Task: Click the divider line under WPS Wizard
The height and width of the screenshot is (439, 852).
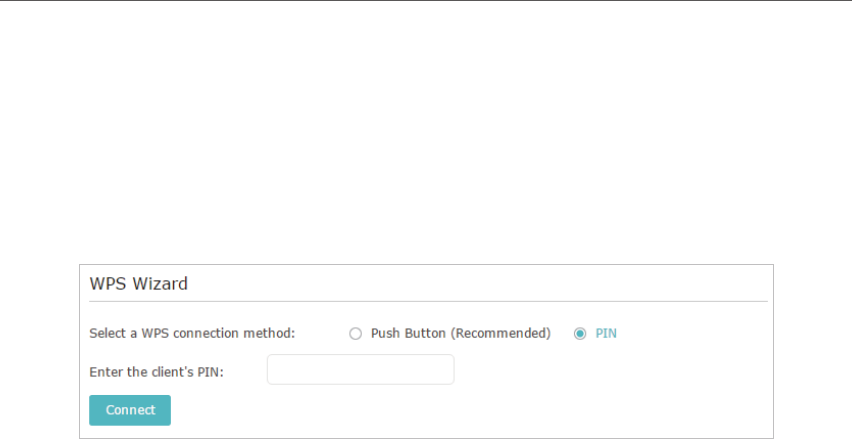Action: pos(428,301)
